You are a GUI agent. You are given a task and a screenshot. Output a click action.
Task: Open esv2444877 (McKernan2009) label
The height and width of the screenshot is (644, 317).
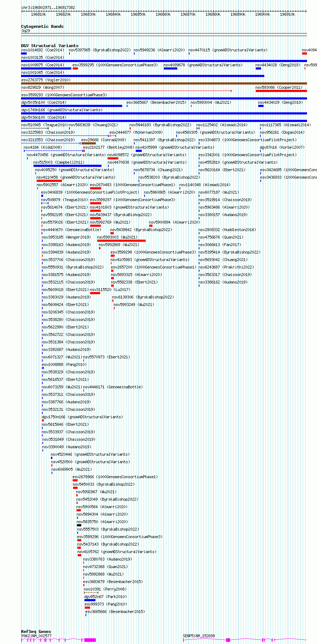(136, 133)
